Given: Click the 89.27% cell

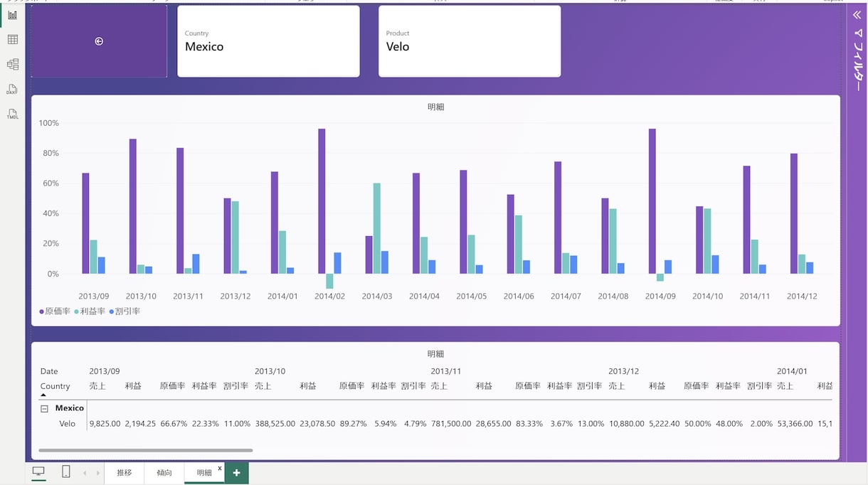Looking at the screenshot, I should (353, 424).
